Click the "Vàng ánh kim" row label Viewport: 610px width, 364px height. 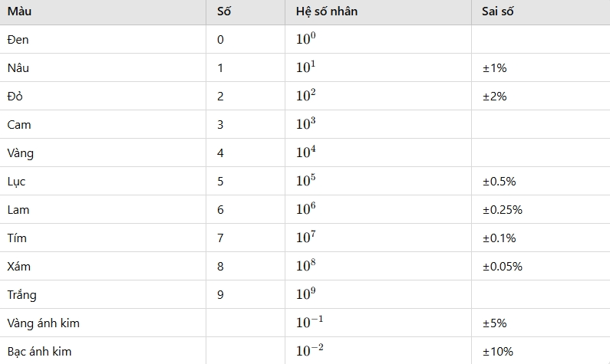click(x=43, y=323)
